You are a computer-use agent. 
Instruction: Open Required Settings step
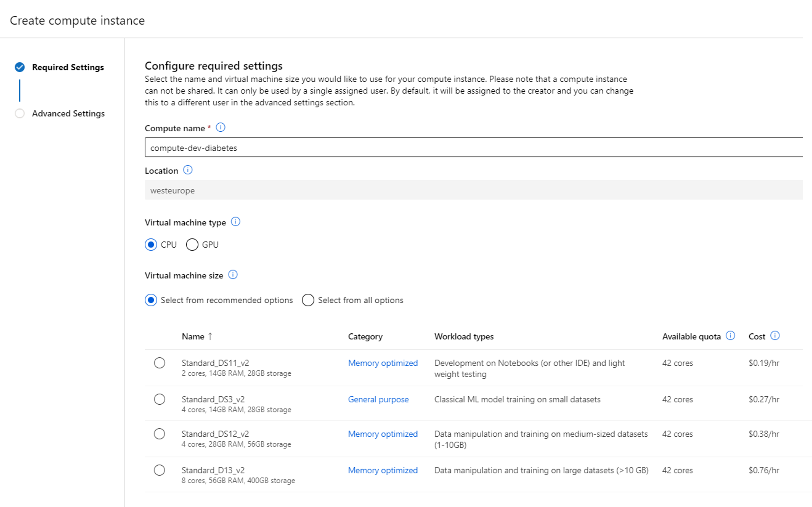(68, 67)
